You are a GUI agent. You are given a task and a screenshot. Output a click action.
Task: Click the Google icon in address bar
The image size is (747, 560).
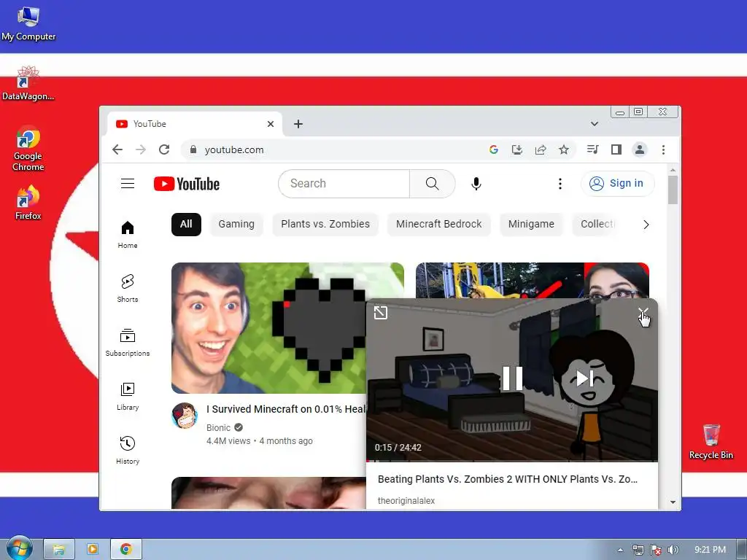pyautogui.click(x=494, y=150)
